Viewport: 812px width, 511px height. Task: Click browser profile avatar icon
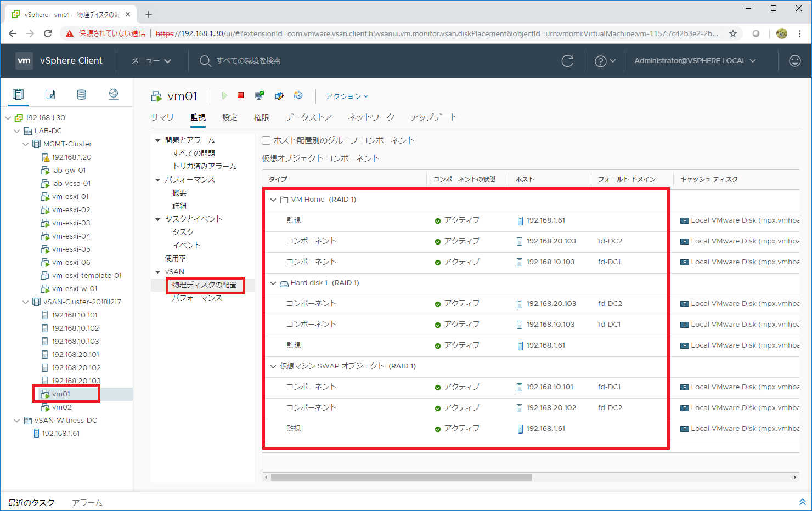[782, 33]
